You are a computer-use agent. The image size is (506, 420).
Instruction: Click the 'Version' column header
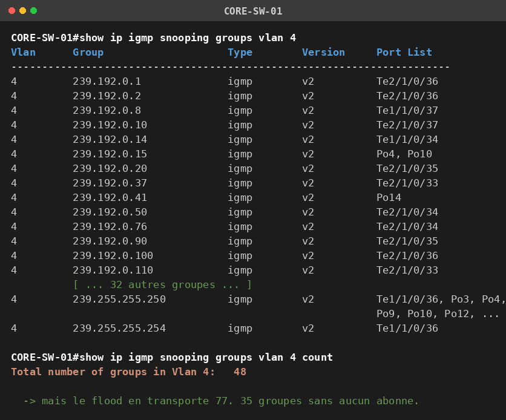[x=323, y=52]
